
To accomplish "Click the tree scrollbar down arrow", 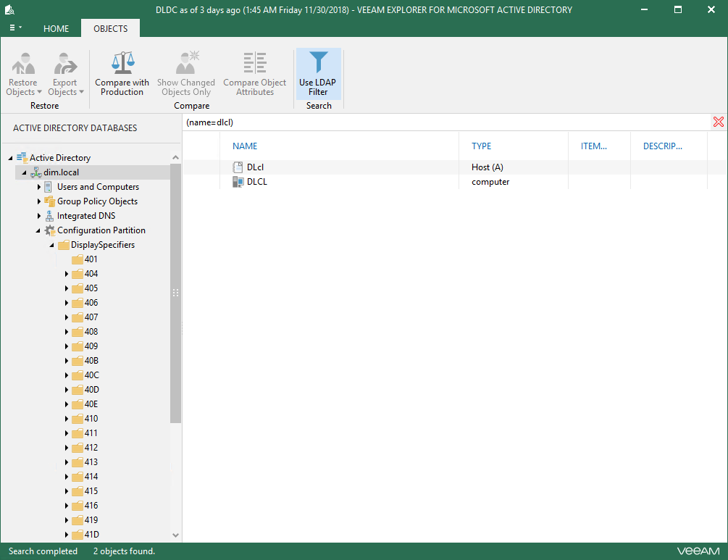I will (175, 535).
